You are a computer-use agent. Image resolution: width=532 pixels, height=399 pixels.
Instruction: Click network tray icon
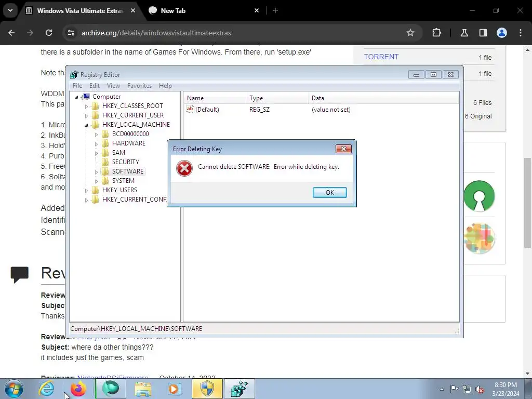click(467, 389)
